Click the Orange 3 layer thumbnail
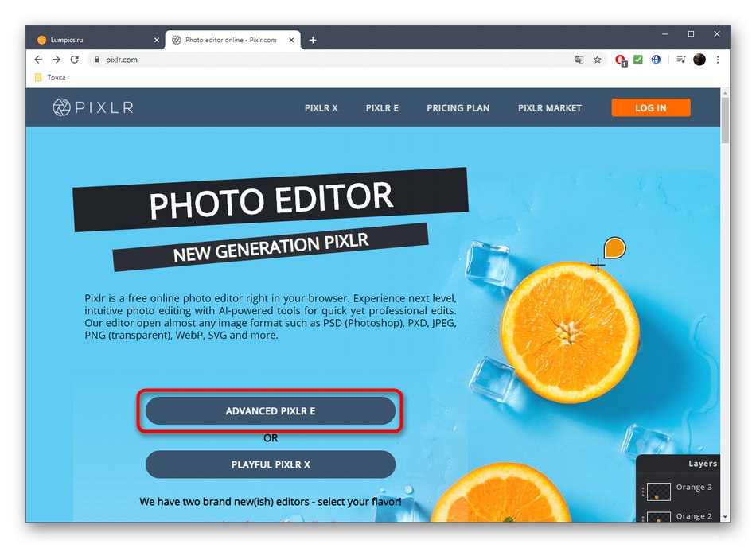The height and width of the screenshot is (548, 756). click(x=658, y=492)
